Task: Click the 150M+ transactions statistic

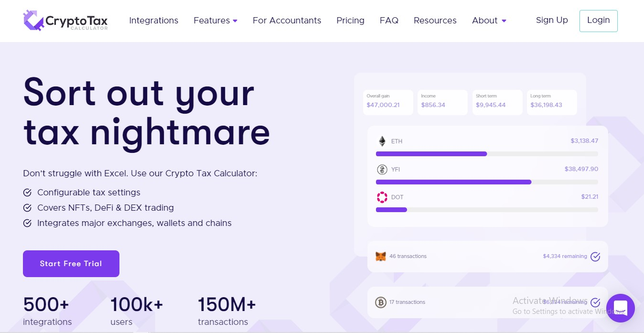Action: (227, 312)
